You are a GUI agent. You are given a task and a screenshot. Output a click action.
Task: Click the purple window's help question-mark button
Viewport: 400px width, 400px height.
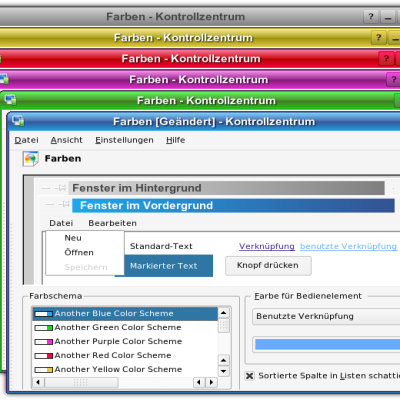(393, 79)
